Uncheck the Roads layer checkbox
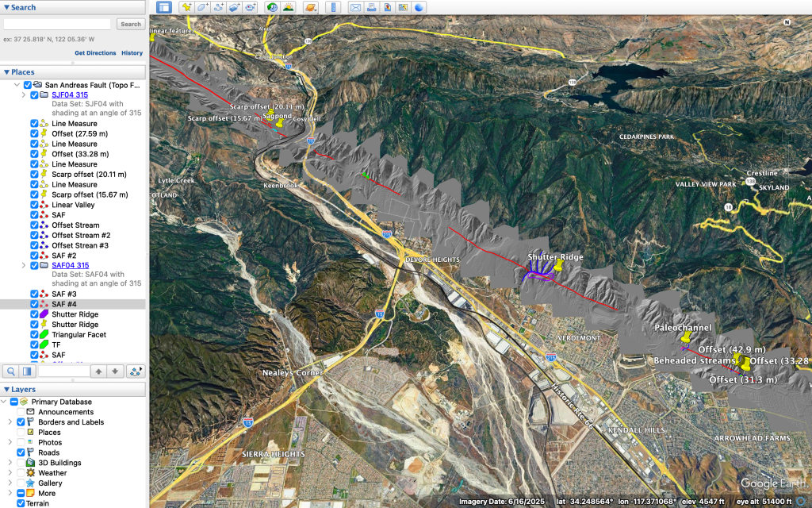This screenshot has width=812, height=508. click(22, 453)
